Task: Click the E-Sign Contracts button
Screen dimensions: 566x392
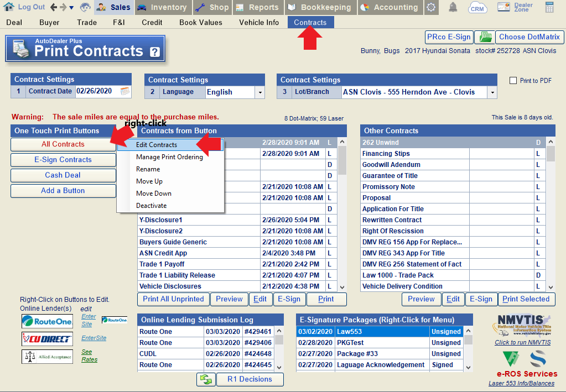Action: [63, 160]
